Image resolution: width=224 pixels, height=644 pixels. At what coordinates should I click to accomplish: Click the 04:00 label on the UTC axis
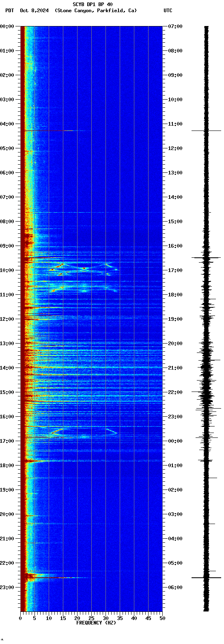pos(175,539)
